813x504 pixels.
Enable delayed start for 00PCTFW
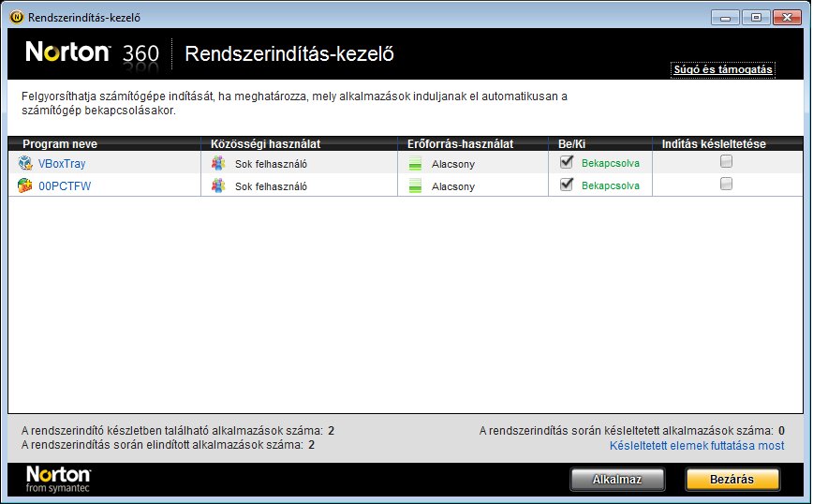point(726,185)
